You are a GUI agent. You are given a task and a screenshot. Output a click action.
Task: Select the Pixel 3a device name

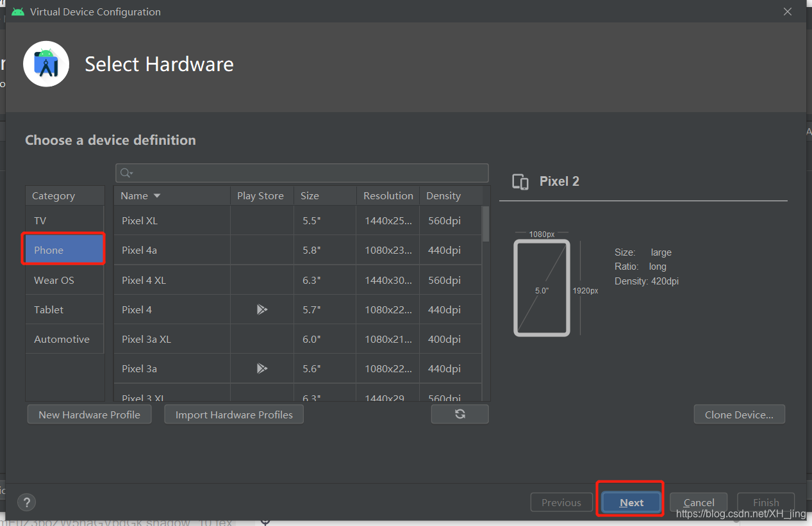139,368
